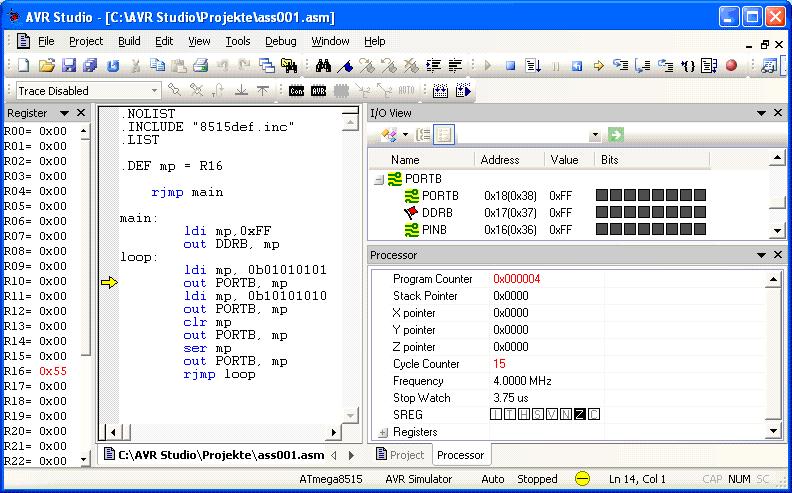Toggle a breakpoint with the red circle icon
Viewport: 792px width, 493px height.
pos(731,65)
